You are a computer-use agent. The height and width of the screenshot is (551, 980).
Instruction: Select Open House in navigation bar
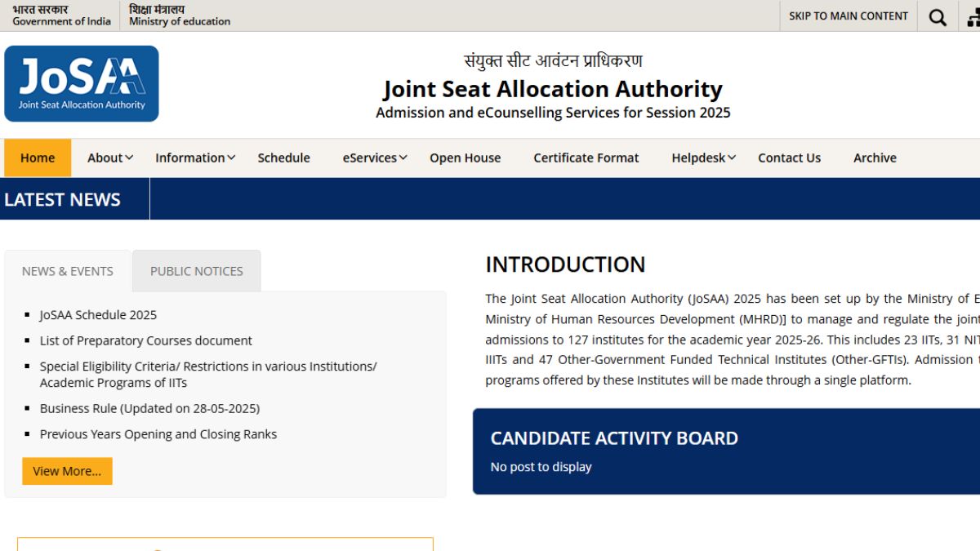pyautogui.click(x=465, y=158)
